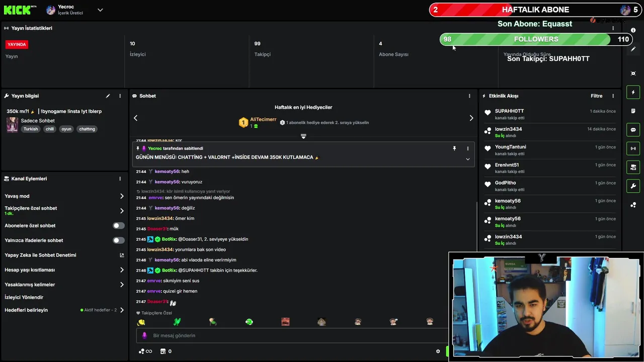Expand Yasaklanmış kelimeler options
This screenshot has height=362, width=644.
click(122, 285)
